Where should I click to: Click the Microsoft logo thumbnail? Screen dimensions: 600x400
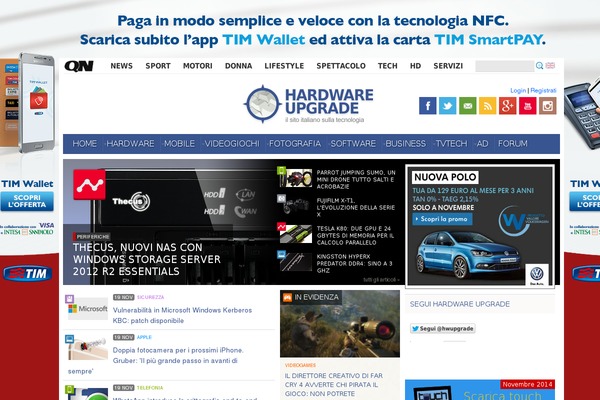88,309
